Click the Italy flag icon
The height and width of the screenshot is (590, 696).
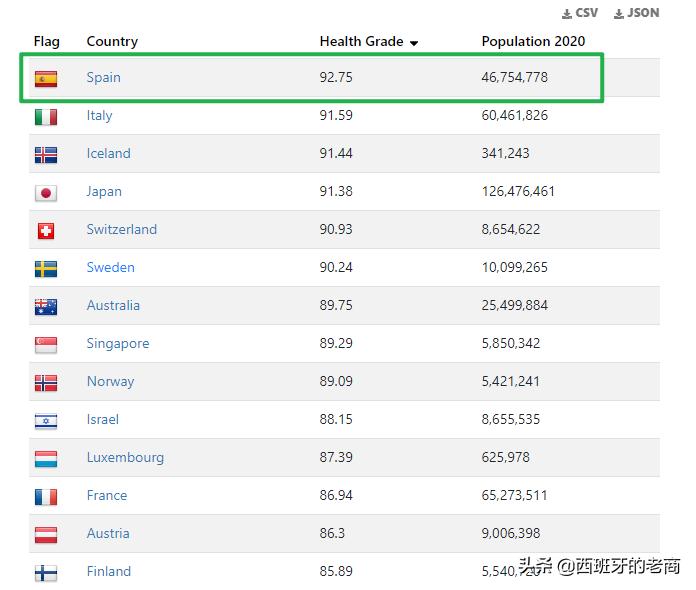point(46,116)
